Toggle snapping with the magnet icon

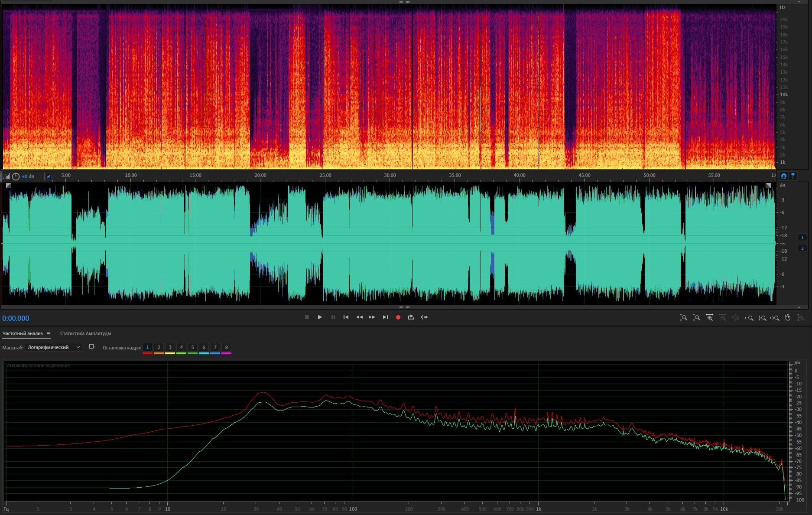(783, 176)
